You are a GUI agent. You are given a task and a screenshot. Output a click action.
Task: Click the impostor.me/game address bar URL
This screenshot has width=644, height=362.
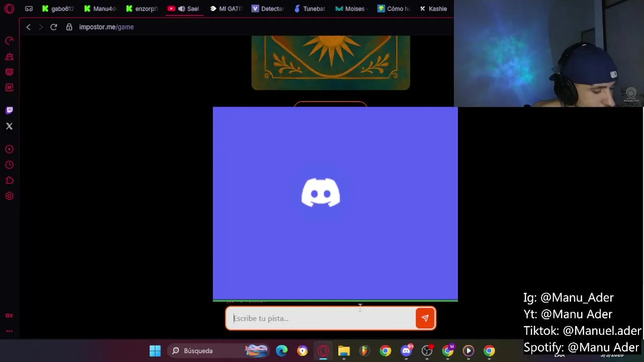point(106,27)
